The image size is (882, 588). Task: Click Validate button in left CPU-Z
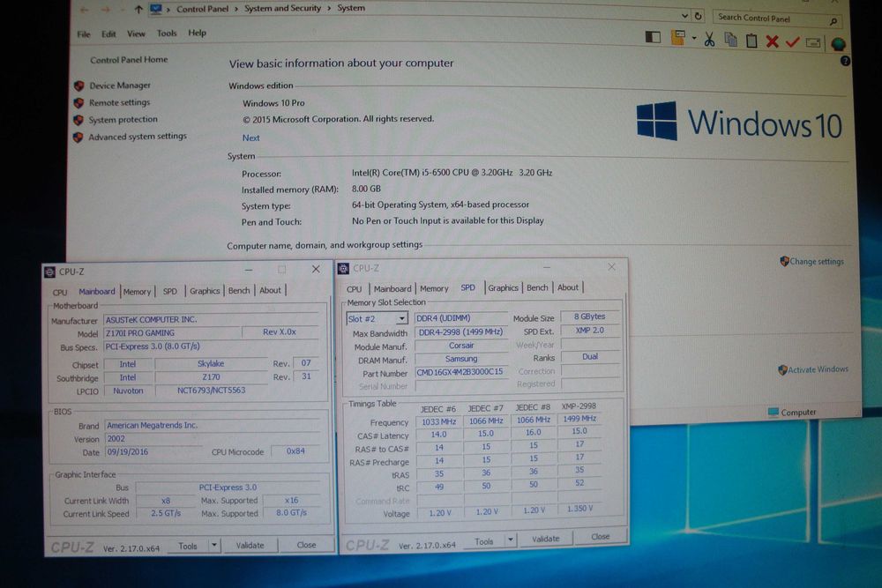(250, 546)
